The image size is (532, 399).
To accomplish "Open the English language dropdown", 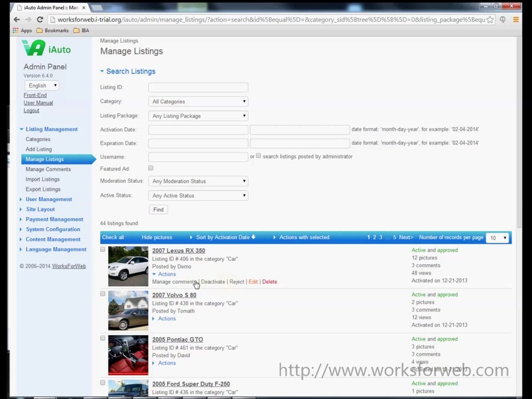I will click(x=42, y=85).
